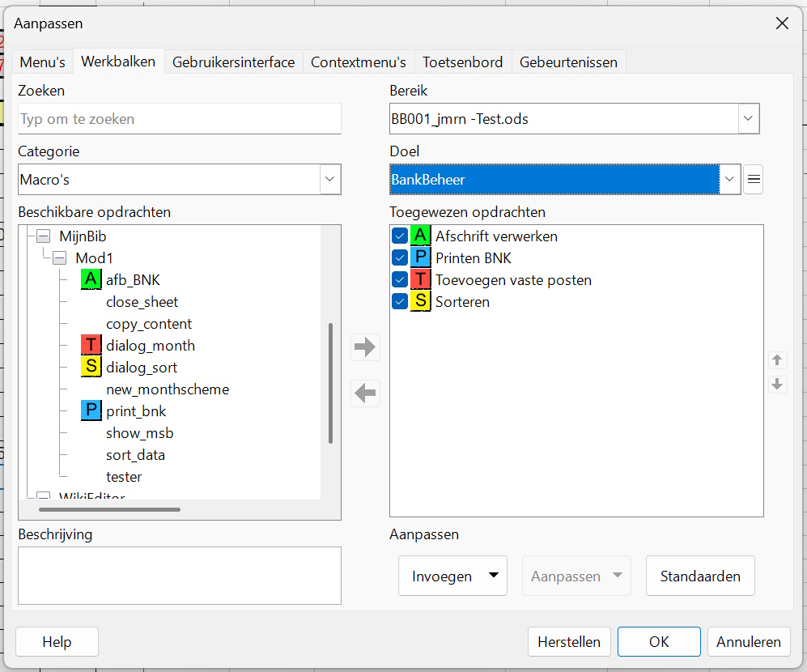Image resolution: width=807 pixels, height=672 pixels.
Task: Select the yellow S icon of dialog_sort
Action: 91,368
